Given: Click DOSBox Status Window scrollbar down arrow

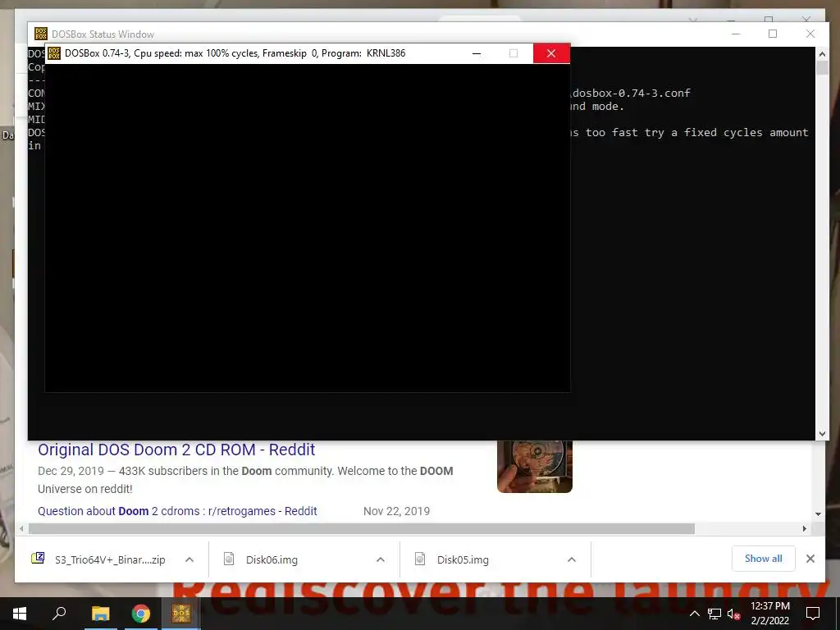Looking at the screenshot, I should coord(822,434).
